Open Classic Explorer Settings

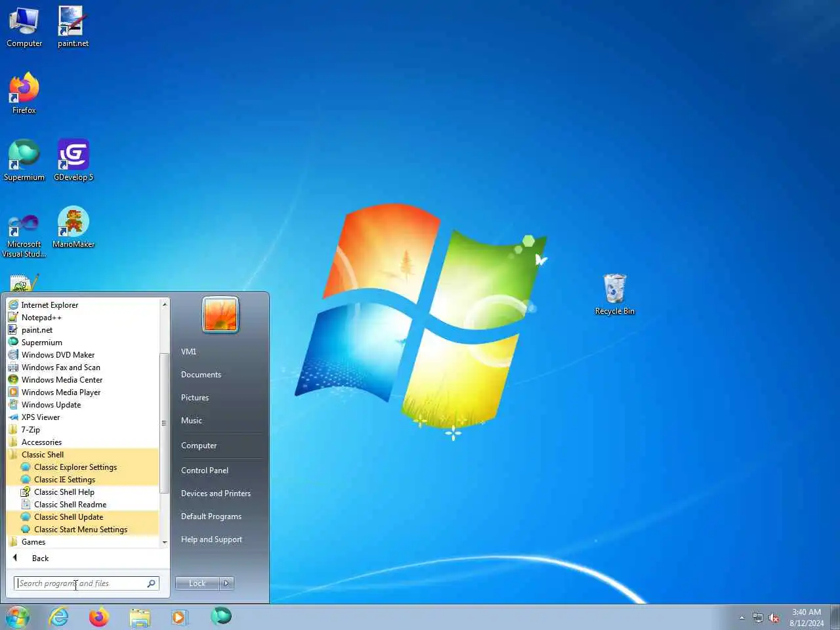point(83,467)
